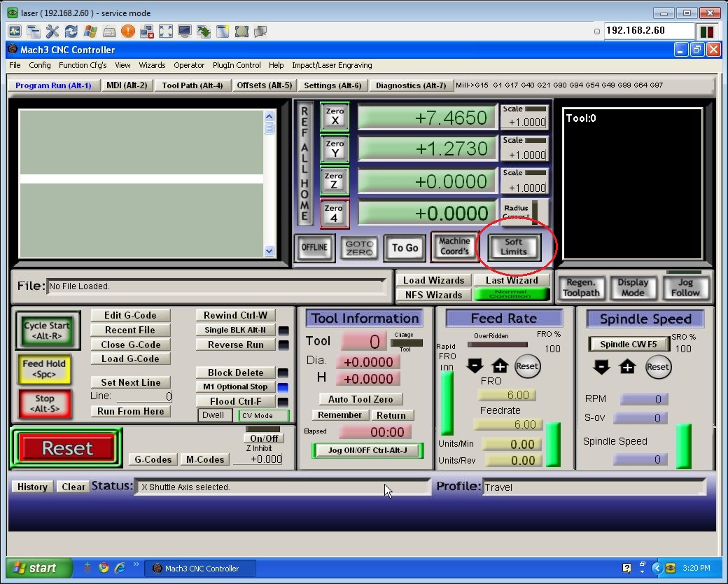Click the VNC cascading windows toolbar icon
The width and height of the screenshot is (728, 584).
click(34, 31)
